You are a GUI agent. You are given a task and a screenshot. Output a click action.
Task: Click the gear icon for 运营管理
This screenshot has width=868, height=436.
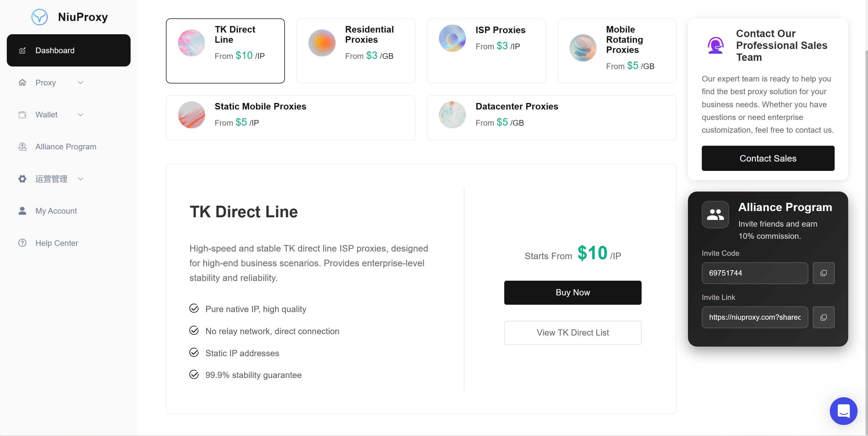[22, 179]
